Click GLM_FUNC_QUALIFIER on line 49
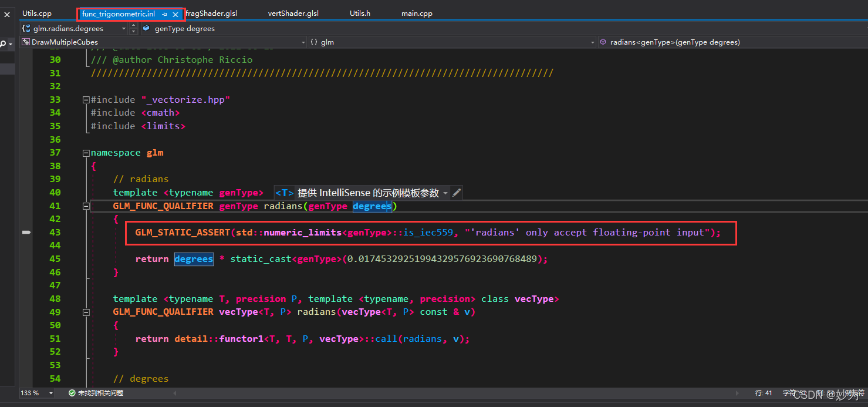The image size is (868, 407). pyautogui.click(x=163, y=312)
